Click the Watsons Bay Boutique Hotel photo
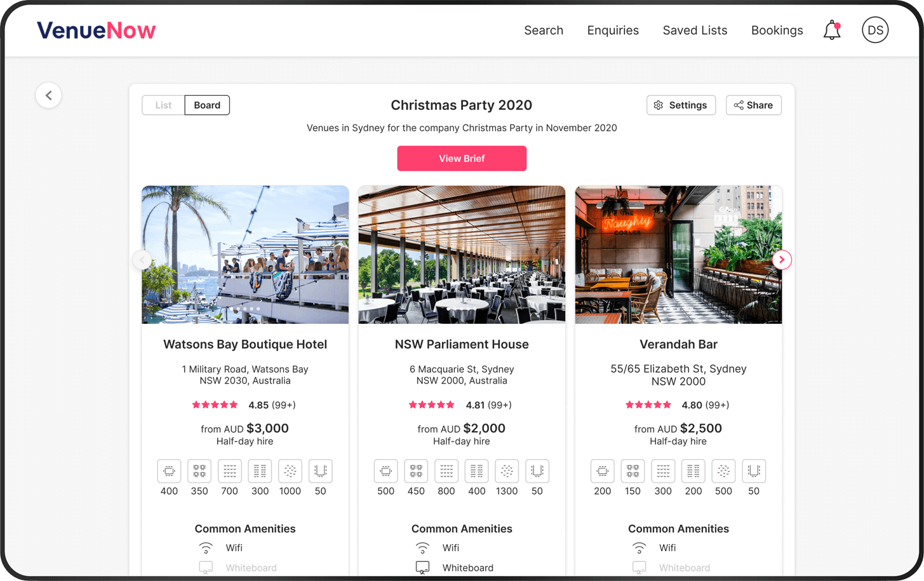 245,255
